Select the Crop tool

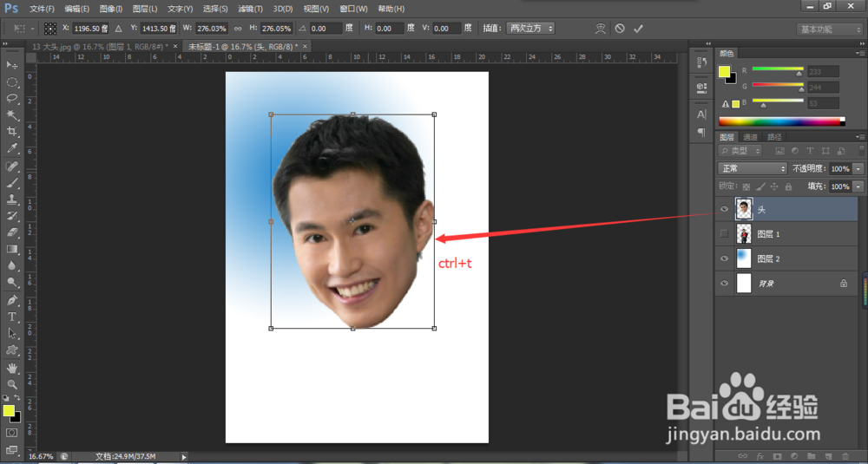click(x=11, y=132)
